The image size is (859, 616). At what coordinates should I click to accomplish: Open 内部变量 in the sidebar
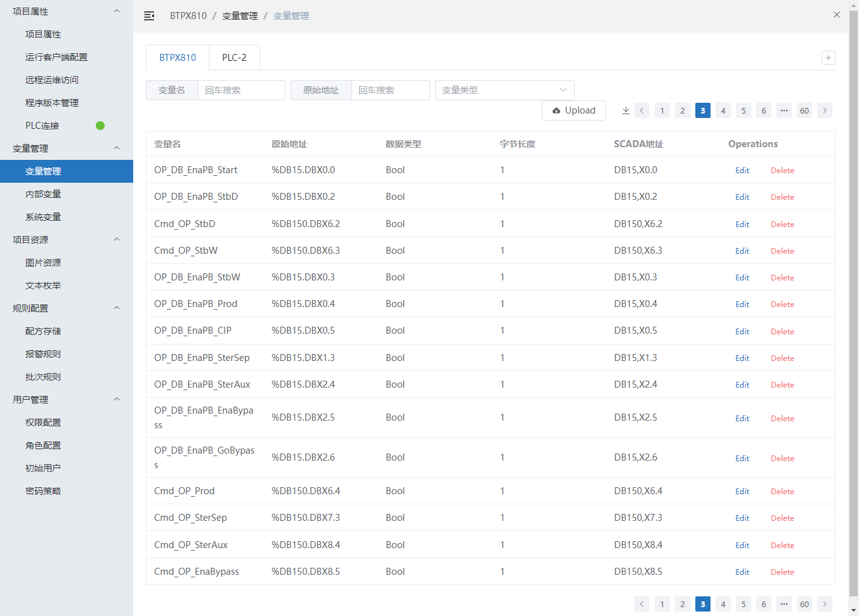[x=43, y=194]
